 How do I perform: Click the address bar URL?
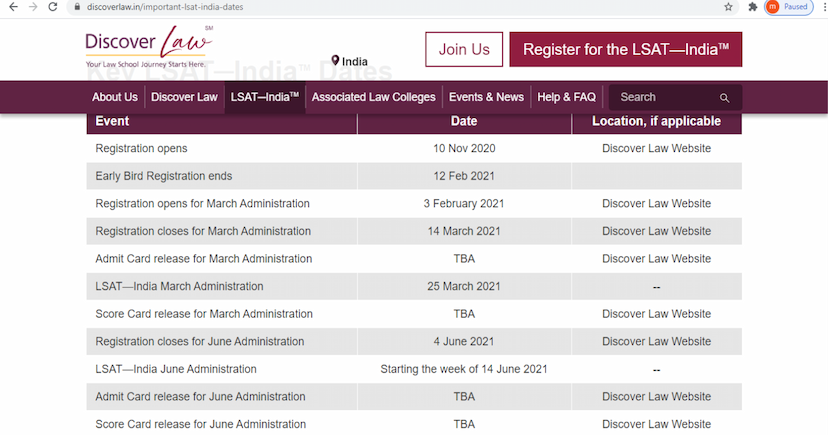pos(165,7)
